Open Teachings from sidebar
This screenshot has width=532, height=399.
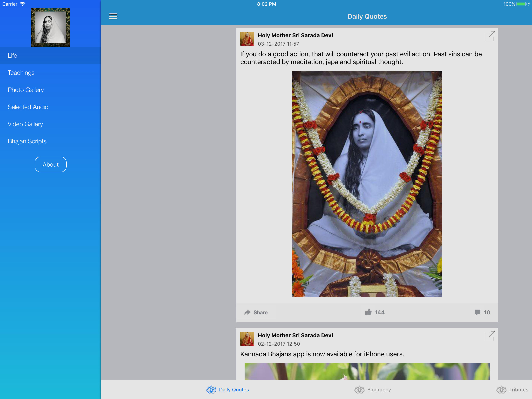pyautogui.click(x=21, y=73)
